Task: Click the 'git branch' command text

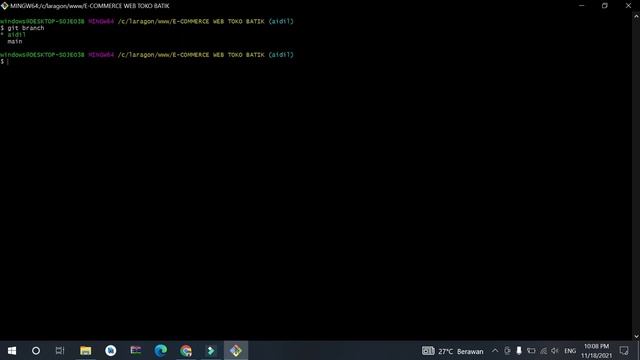Action: (x=26, y=28)
